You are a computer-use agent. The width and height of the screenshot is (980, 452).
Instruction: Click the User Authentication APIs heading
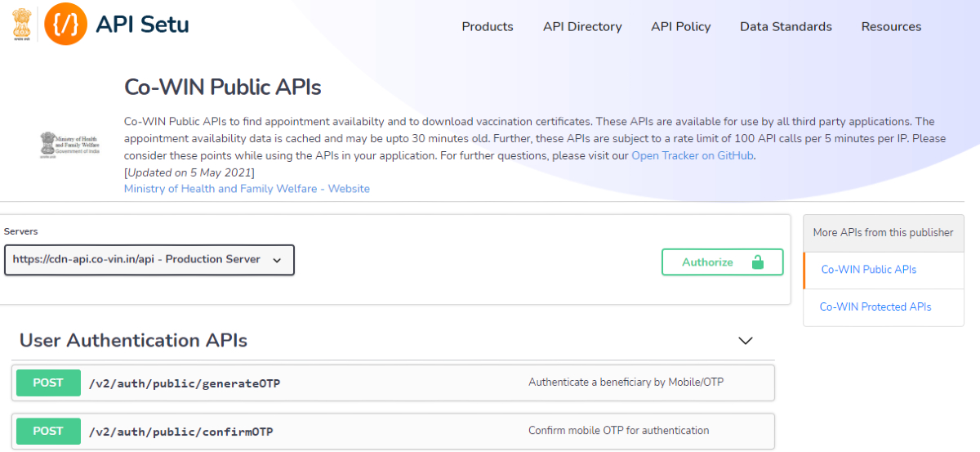133,340
